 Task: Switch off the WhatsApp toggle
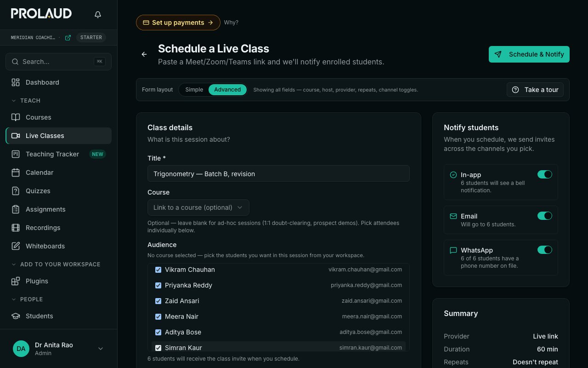pos(545,250)
